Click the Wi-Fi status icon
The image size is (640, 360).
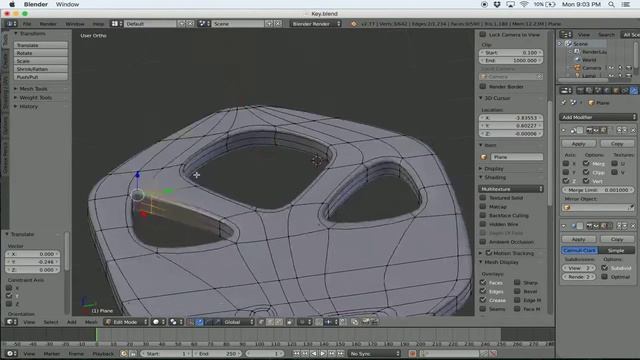pyautogui.click(x=524, y=4)
